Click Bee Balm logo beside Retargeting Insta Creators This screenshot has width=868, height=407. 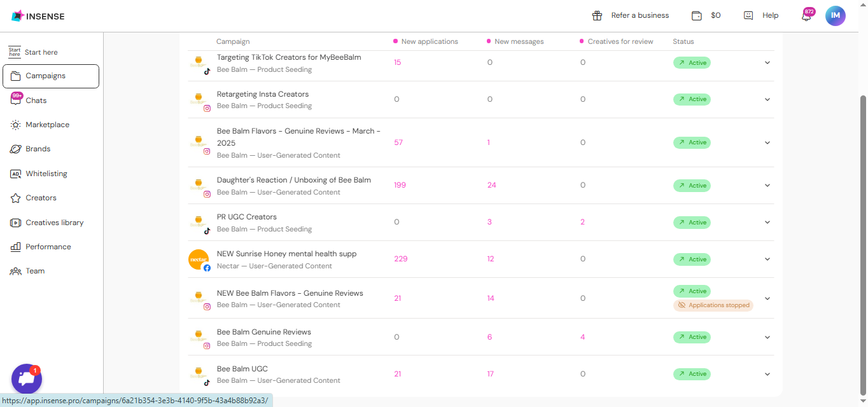199,99
